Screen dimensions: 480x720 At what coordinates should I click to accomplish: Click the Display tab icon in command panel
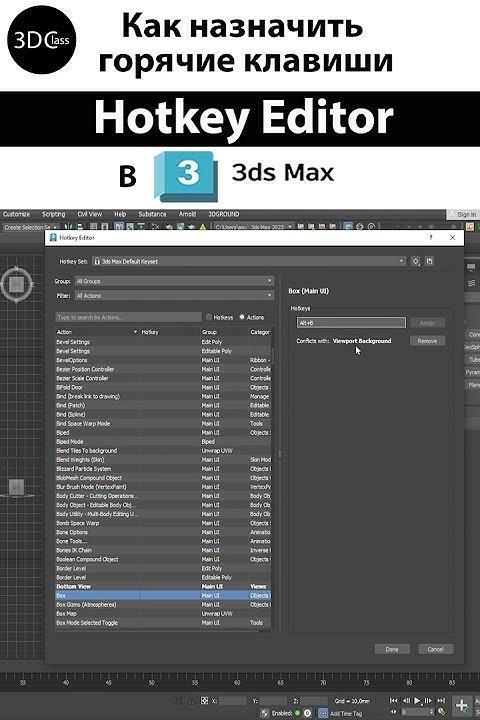(x=471, y=267)
